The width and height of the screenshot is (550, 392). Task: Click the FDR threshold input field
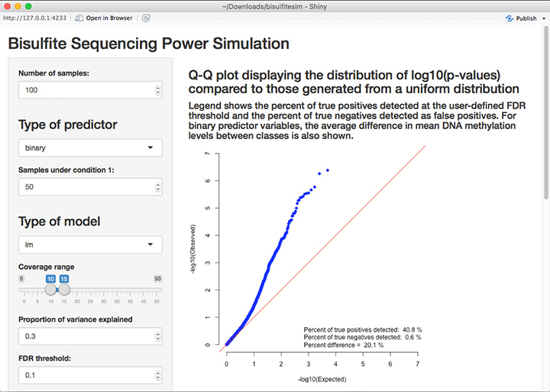[x=84, y=375]
